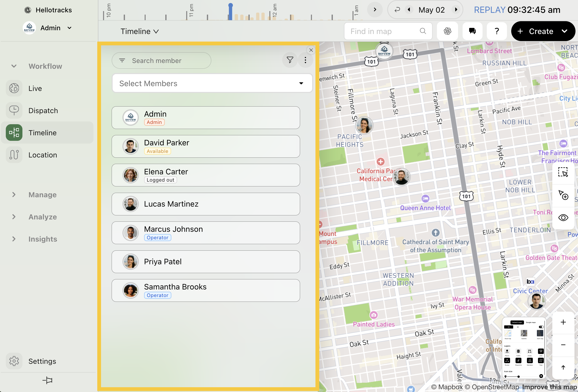The width and height of the screenshot is (578, 392).
Task: Click the add-point cursor map tool
Action: pyautogui.click(x=563, y=195)
